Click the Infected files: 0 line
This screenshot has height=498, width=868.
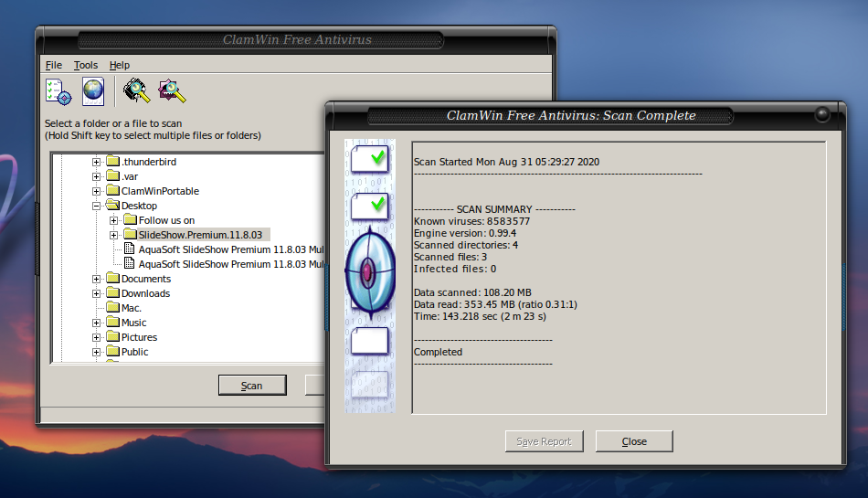click(455, 269)
